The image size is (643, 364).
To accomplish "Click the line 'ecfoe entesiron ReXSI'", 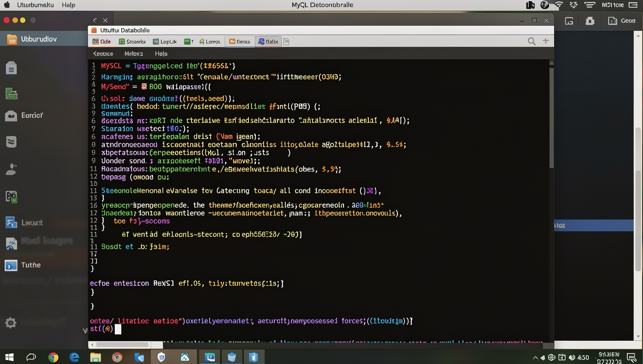I will [186, 283].
